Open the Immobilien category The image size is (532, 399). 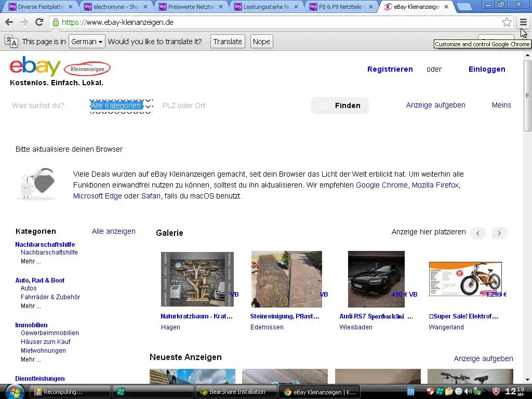[31, 325]
